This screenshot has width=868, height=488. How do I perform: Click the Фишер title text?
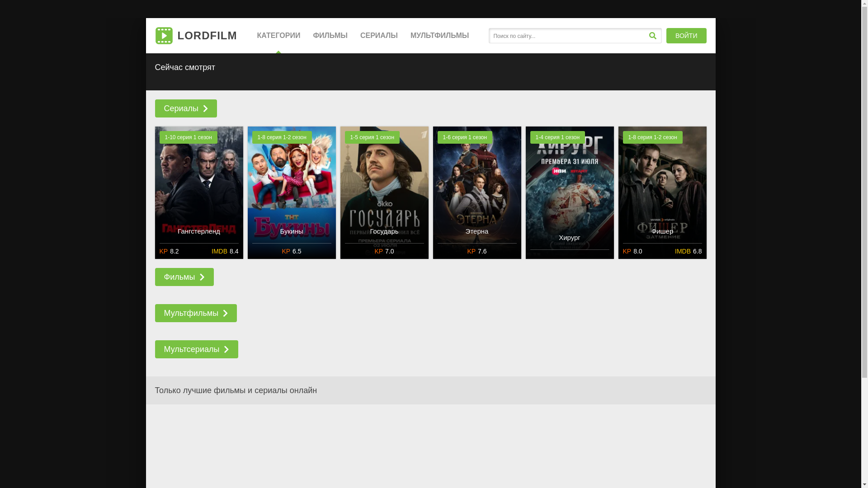click(x=662, y=231)
